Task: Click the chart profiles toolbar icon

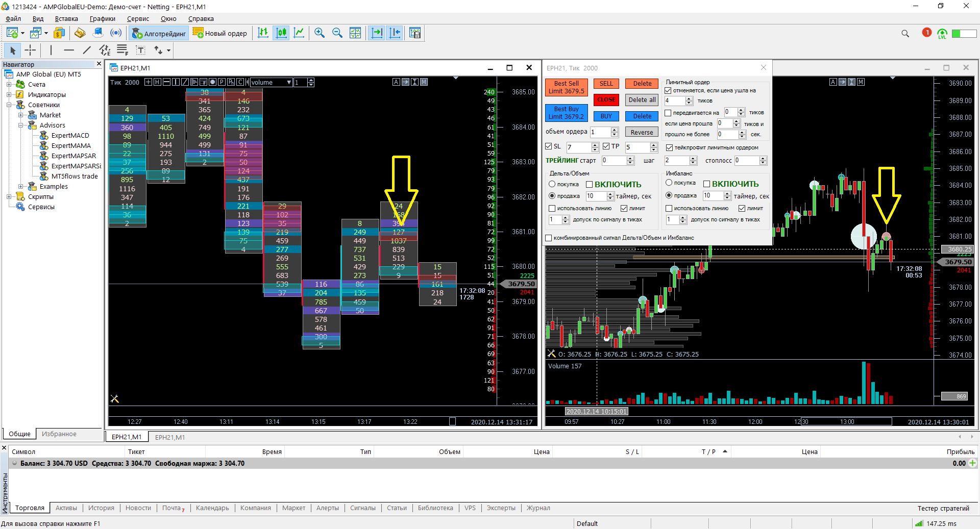Action: point(36,33)
